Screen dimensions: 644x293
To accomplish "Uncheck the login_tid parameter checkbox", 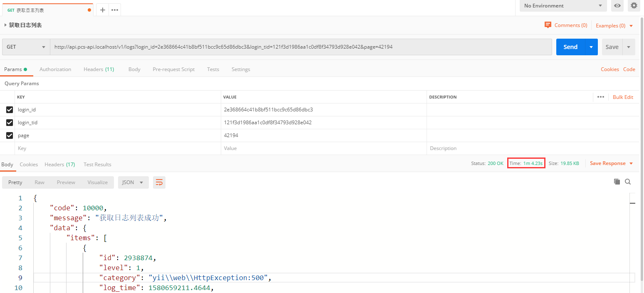I will click(10, 123).
